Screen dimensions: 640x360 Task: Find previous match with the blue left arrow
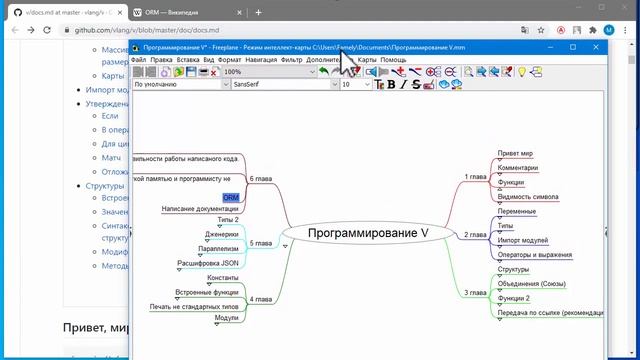point(494,72)
